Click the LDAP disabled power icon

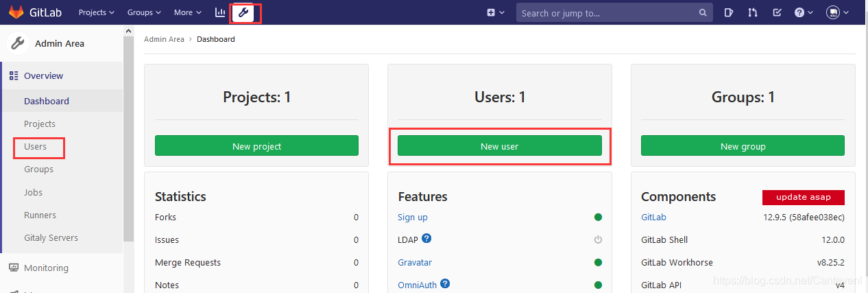coord(598,239)
